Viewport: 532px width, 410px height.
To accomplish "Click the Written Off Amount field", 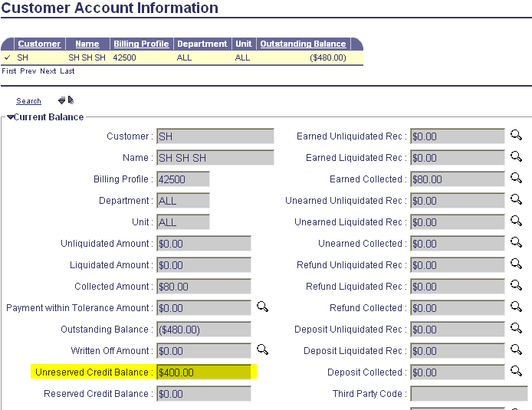I will [x=204, y=351].
